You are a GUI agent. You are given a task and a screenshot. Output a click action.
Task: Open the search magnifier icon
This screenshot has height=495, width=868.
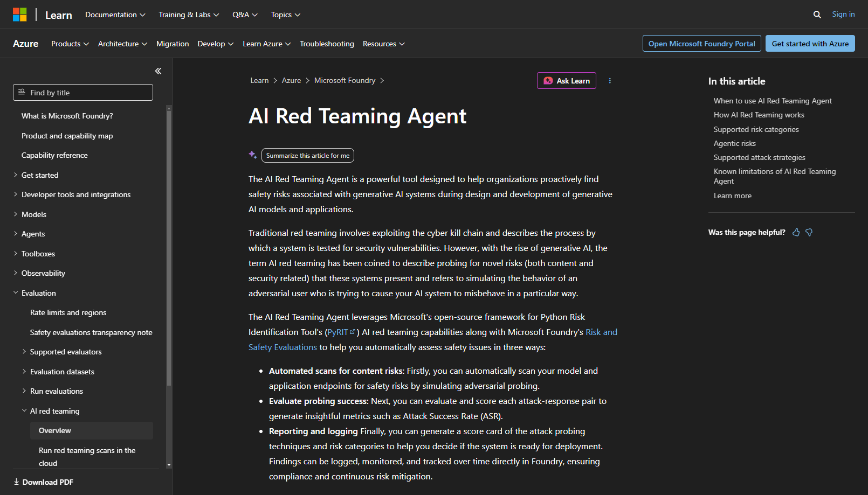pyautogui.click(x=817, y=15)
